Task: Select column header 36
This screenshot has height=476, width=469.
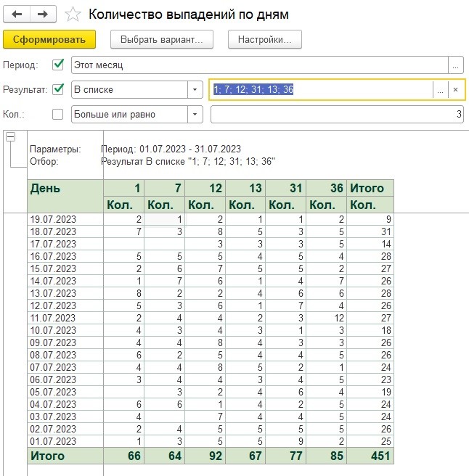Action: point(326,188)
